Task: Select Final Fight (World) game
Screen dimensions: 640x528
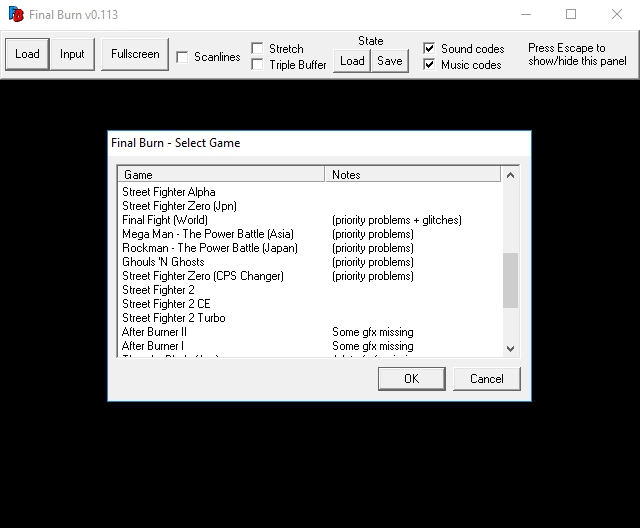Action: 165,220
